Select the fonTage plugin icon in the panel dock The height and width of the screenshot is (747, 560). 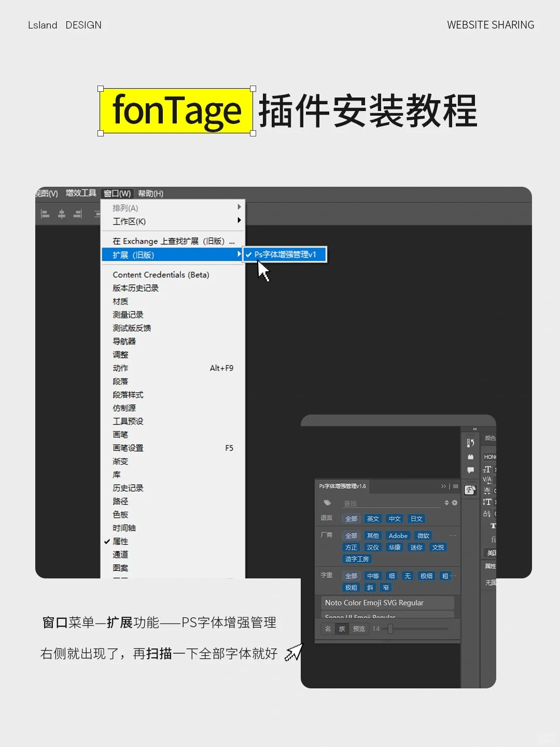point(471,490)
